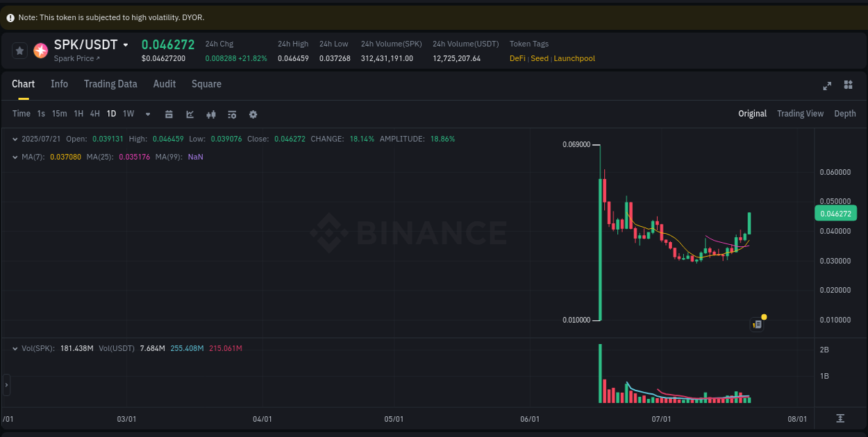This screenshot has width=868, height=437.
Task: Select candlestick chart type icon
Action: (x=211, y=114)
